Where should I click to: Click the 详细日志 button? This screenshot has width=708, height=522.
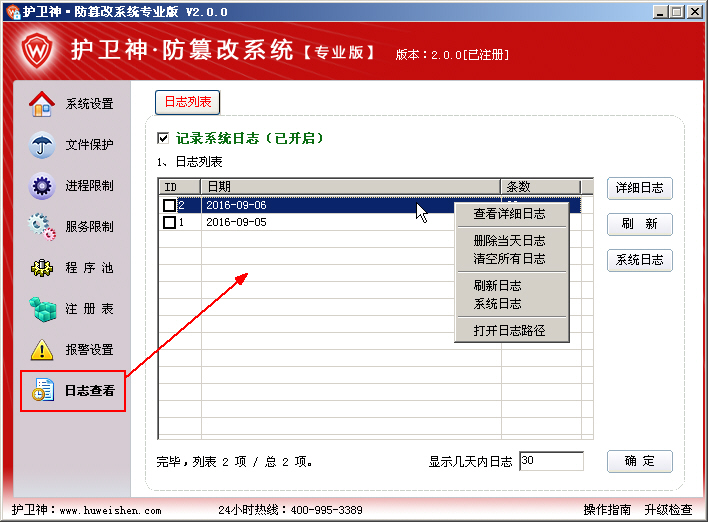tap(639, 188)
